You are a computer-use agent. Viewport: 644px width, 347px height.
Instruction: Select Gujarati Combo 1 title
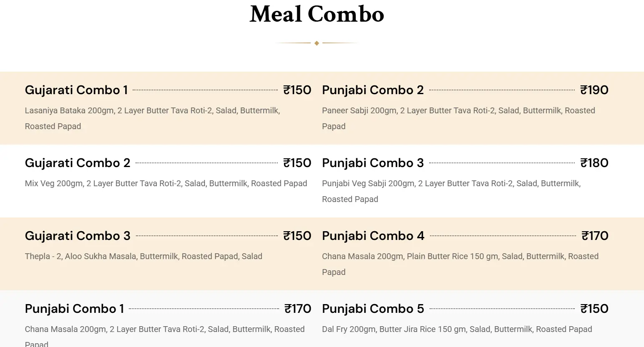76,90
